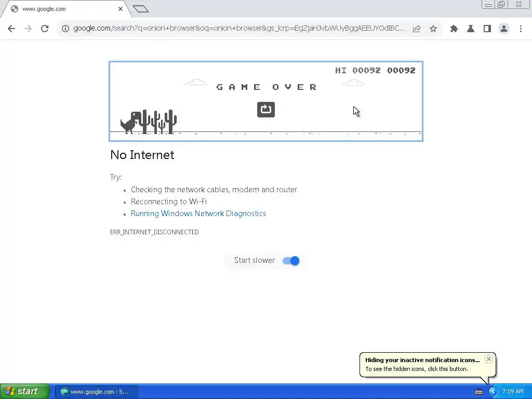The height and width of the screenshot is (399, 532).
Task: Select the www.google.com browser tab
Action: point(66,9)
